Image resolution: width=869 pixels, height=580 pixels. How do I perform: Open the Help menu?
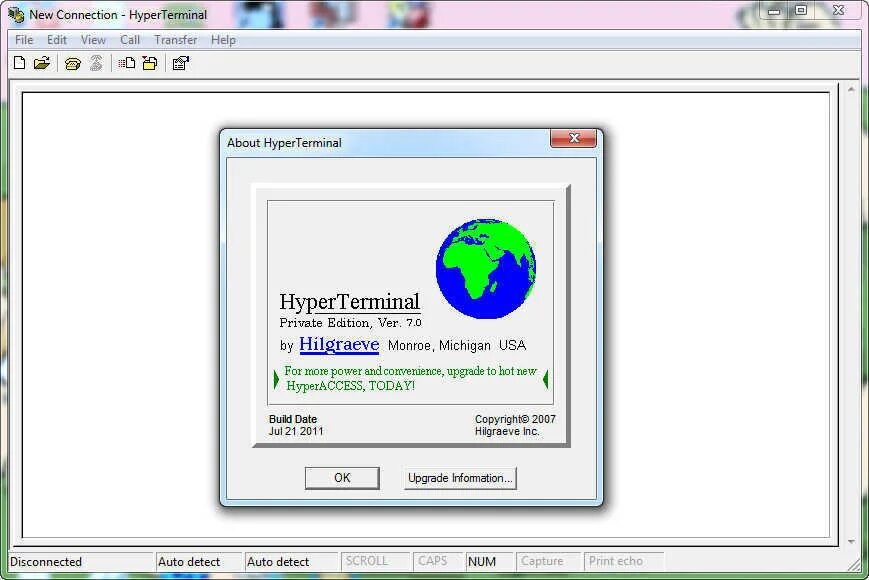(x=223, y=40)
